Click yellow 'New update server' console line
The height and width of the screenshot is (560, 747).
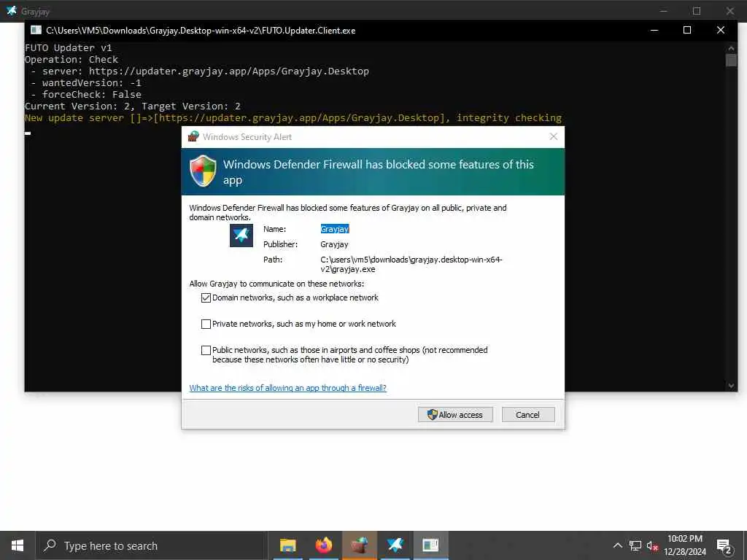293,117
